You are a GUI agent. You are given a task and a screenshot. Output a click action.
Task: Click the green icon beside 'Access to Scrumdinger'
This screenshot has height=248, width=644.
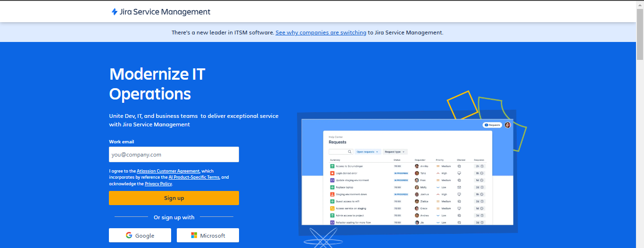click(332, 166)
